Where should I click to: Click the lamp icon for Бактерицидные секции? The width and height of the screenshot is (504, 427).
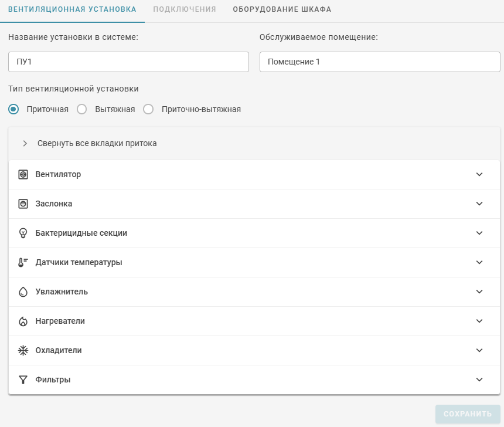click(23, 233)
